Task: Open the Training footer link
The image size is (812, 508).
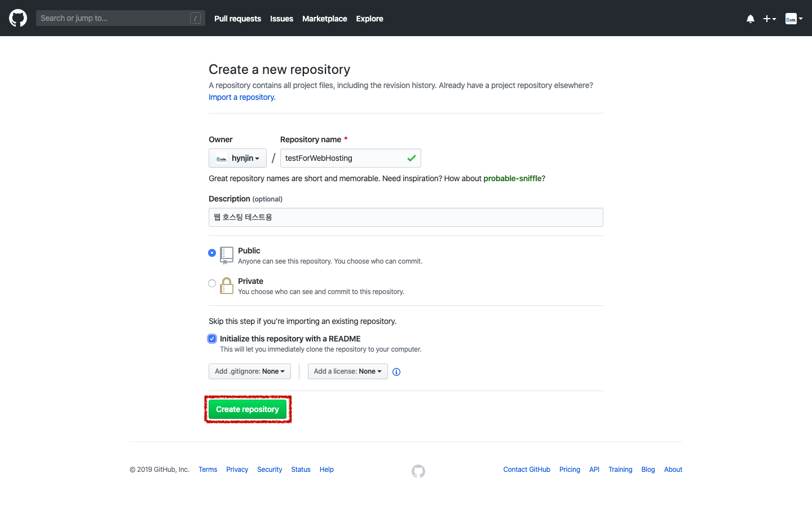Action: pos(620,470)
